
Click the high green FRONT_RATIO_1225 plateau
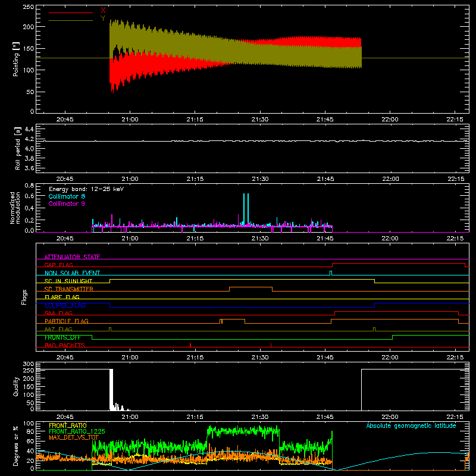[x=243, y=430]
